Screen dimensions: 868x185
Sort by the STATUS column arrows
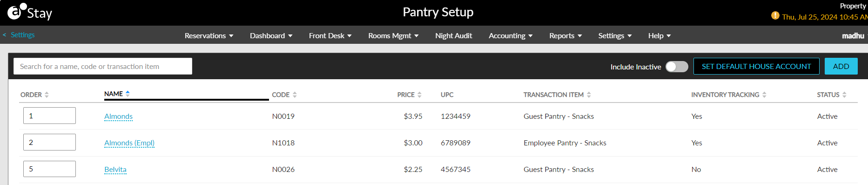pos(844,95)
